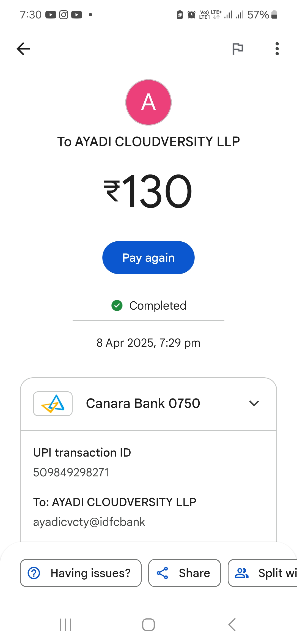Tap the Share button

[x=185, y=573]
